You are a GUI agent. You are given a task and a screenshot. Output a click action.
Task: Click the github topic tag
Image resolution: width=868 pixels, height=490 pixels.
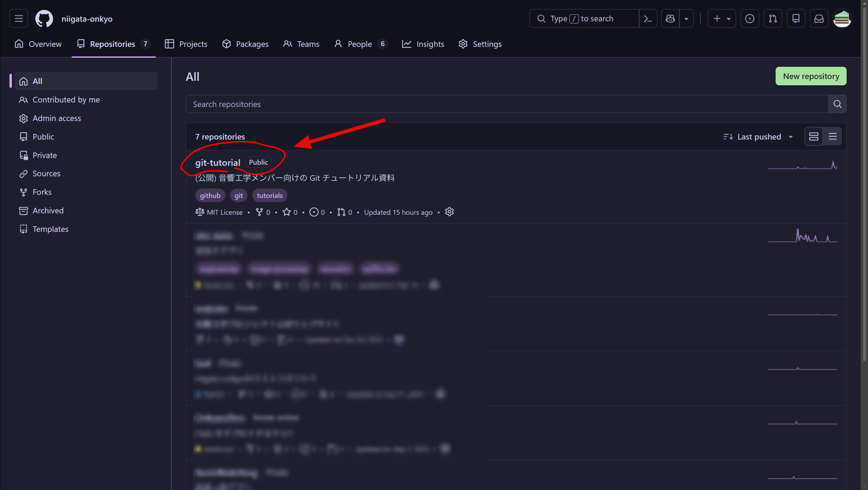click(x=210, y=196)
